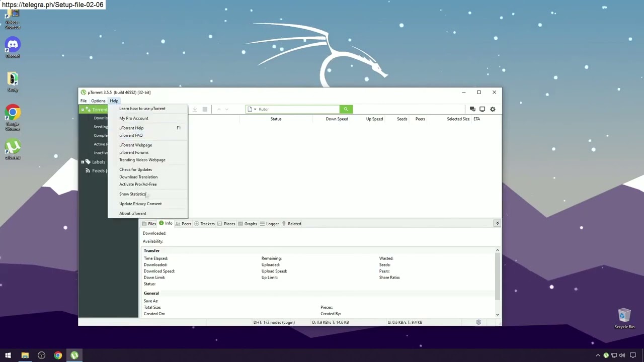
Task: Click the Feeds RSS icon in sidebar
Action: (x=88, y=171)
